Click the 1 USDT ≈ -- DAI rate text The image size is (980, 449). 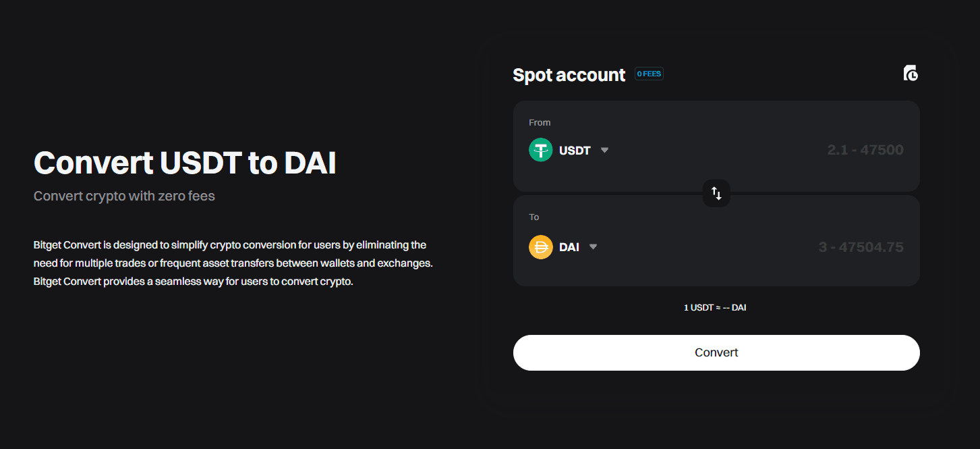715,308
